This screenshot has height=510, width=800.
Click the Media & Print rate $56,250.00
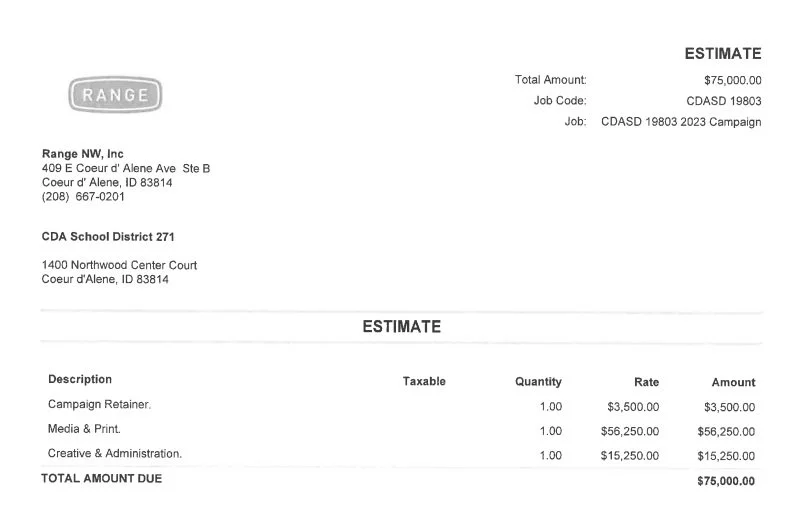click(630, 431)
